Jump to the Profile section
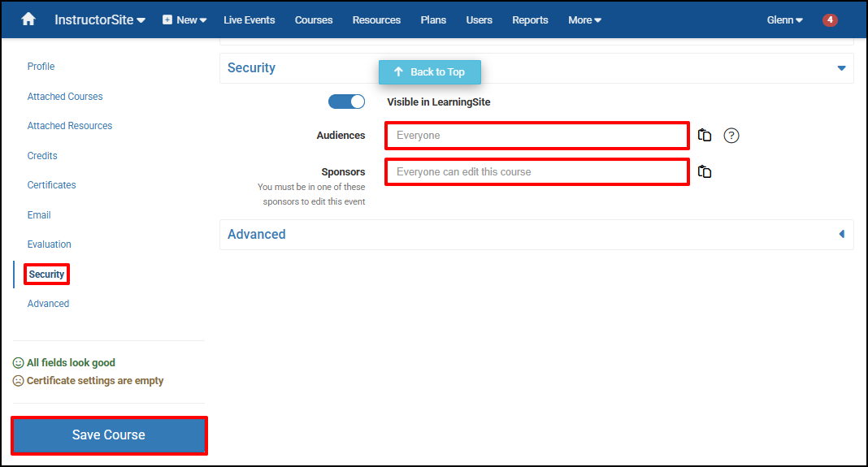 tap(41, 67)
